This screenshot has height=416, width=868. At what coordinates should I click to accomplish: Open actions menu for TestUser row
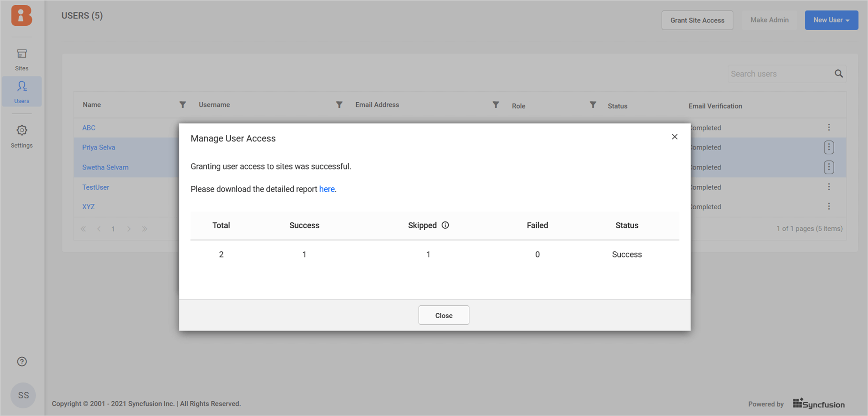point(829,187)
